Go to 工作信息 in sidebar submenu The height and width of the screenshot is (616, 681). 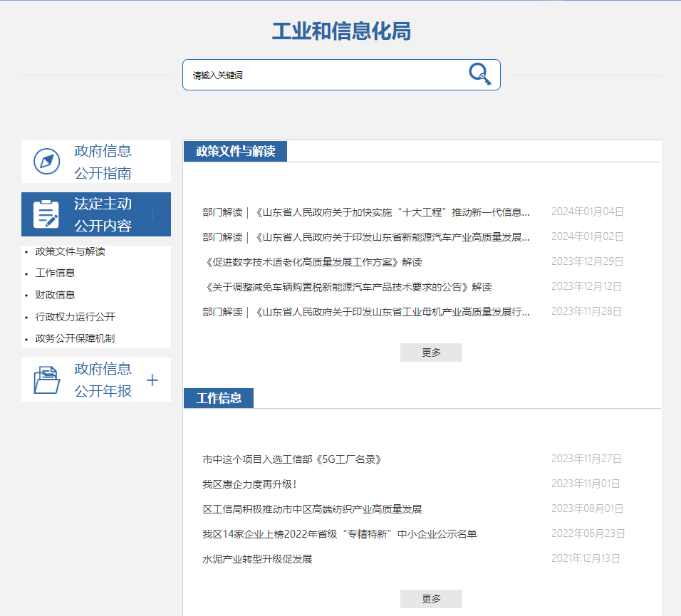coord(55,273)
